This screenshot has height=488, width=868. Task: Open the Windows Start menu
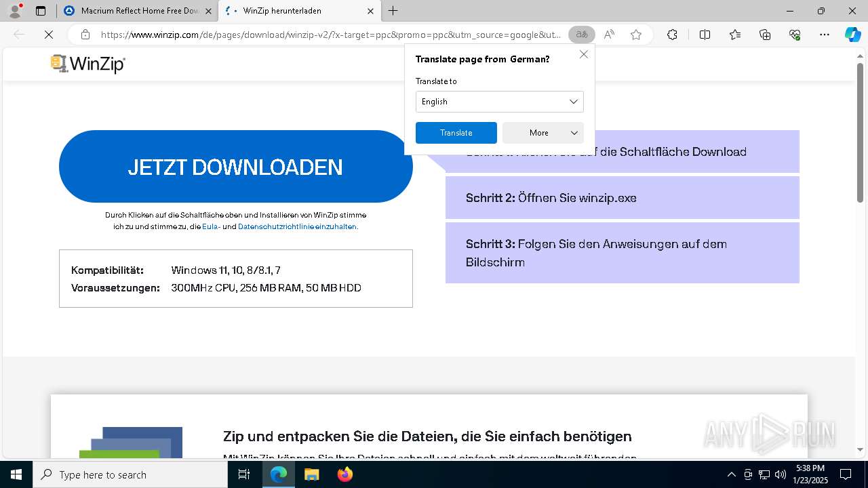pyautogui.click(x=16, y=474)
